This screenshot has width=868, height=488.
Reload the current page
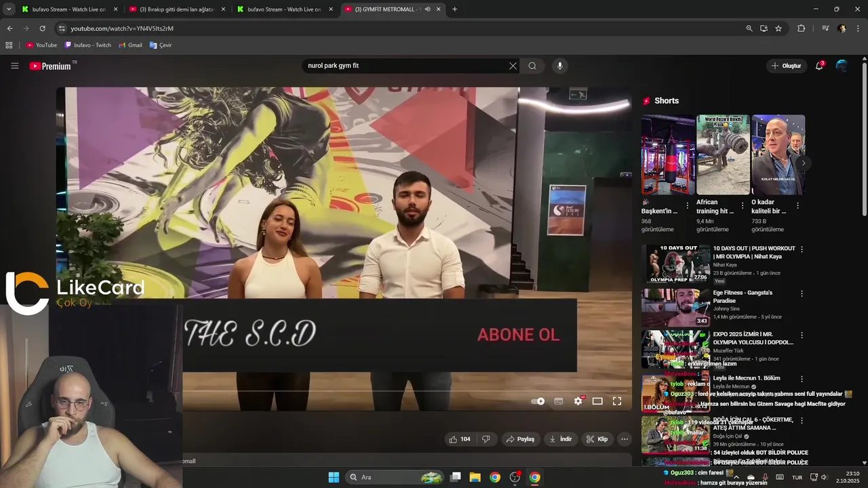coord(42,28)
